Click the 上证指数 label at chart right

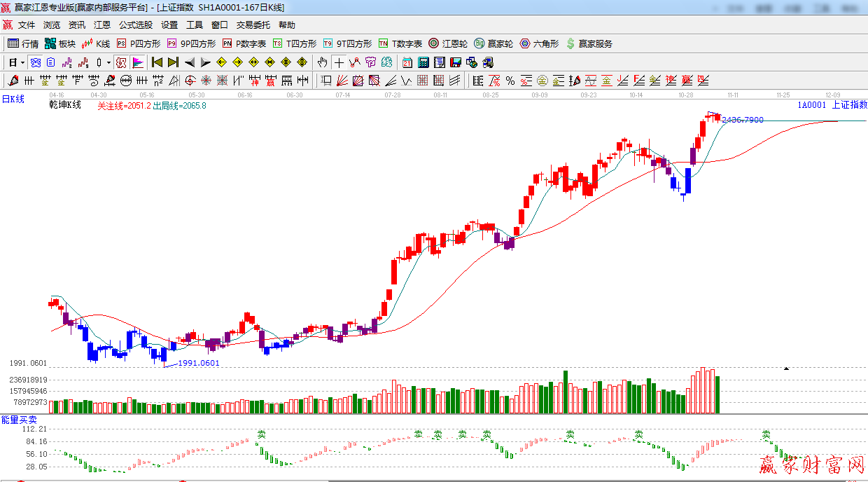[x=849, y=104]
